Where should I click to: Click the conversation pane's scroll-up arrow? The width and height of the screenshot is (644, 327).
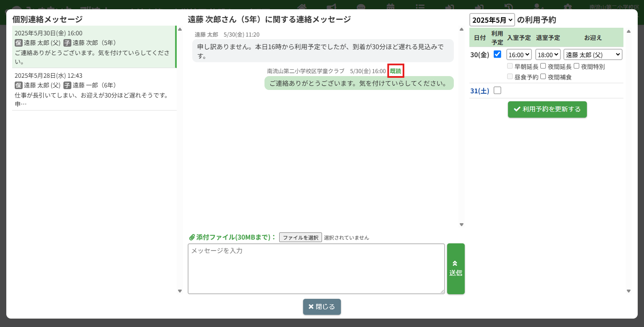(x=461, y=29)
